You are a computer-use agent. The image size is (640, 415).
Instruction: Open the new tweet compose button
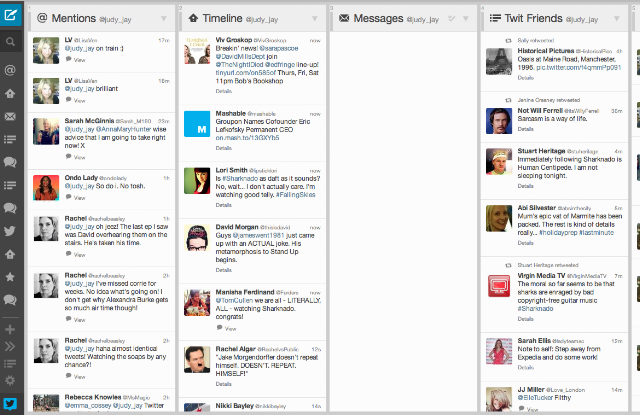[11, 16]
